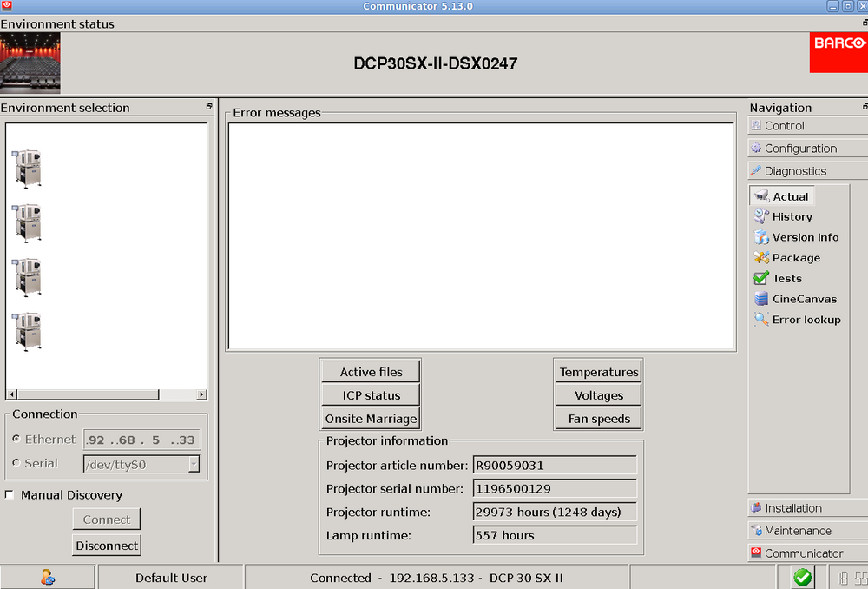
Task: Click the Lamp runtime field
Action: point(555,535)
